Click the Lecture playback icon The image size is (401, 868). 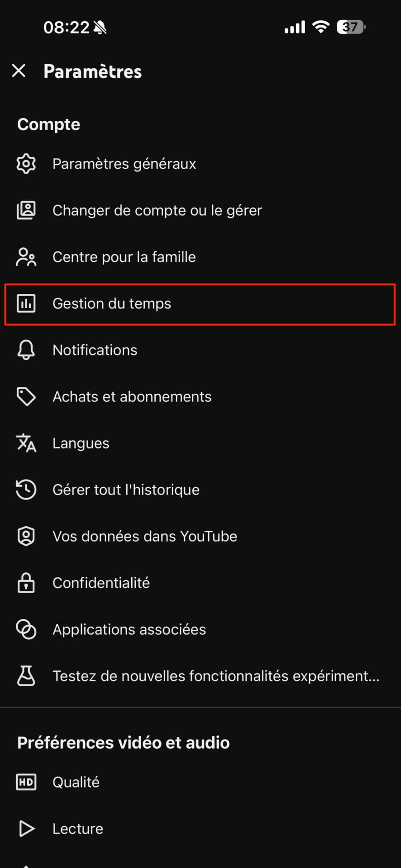(26, 828)
